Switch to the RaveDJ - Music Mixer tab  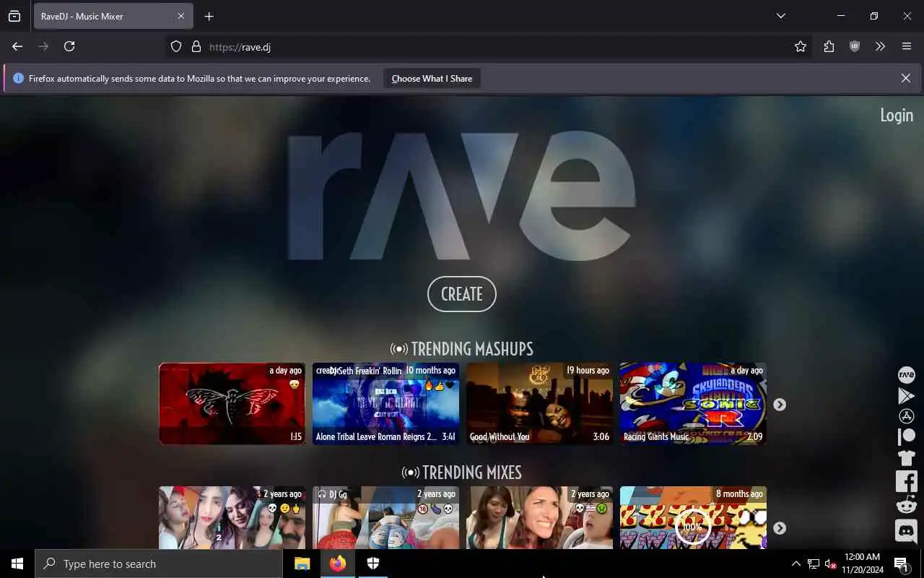point(113,16)
